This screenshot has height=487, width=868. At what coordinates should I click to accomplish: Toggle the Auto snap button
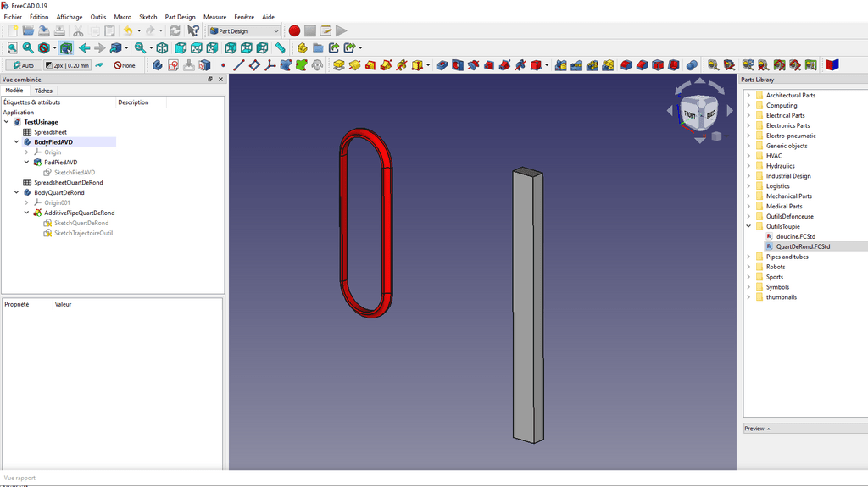pyautogui.click(x=21, y=65)
